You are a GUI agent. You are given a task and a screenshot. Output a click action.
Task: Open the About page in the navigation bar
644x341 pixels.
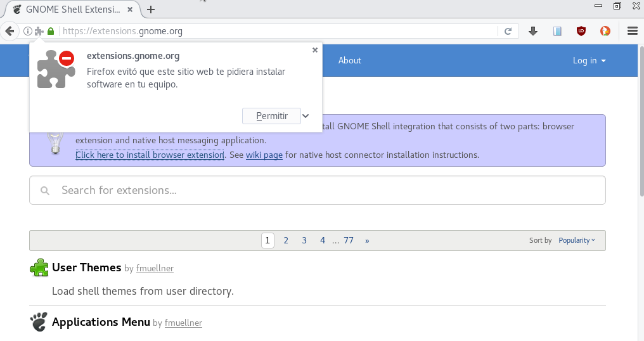pyautogui.click(x=349, y=60)
